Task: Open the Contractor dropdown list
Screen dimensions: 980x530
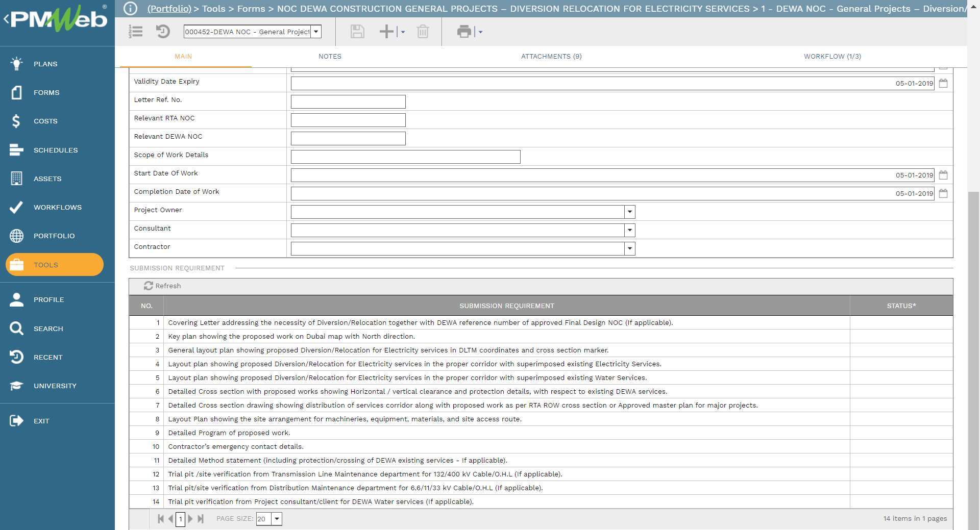Action: [629, 248]
